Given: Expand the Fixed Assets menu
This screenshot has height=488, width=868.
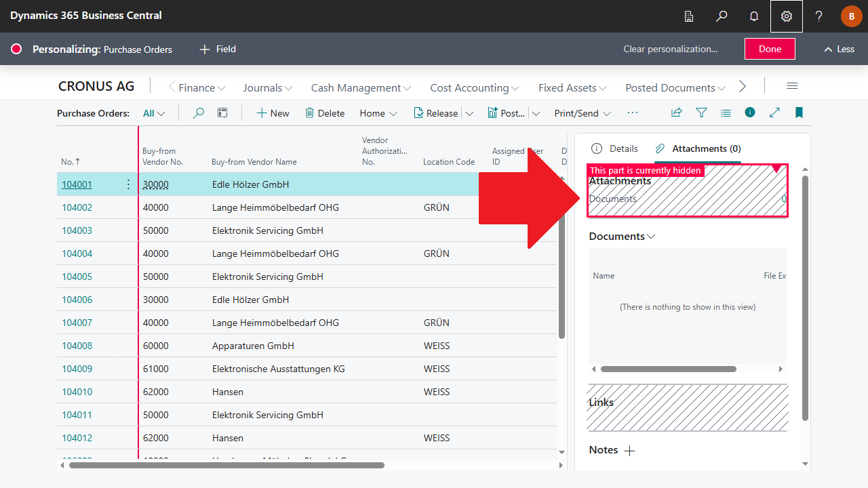Looking at the screenshot, I should coord(572,87).
